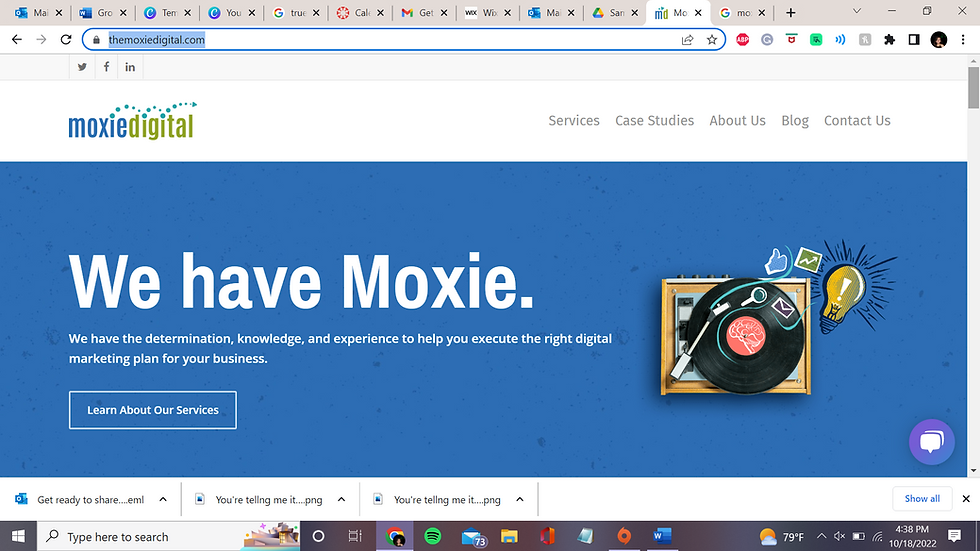Open Services navigation menu
Screen dimensions: 980x551
click(574, 121)
